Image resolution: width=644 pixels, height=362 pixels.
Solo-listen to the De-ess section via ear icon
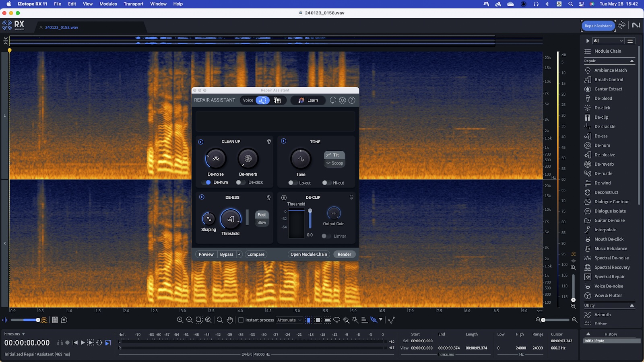(269, 197)
